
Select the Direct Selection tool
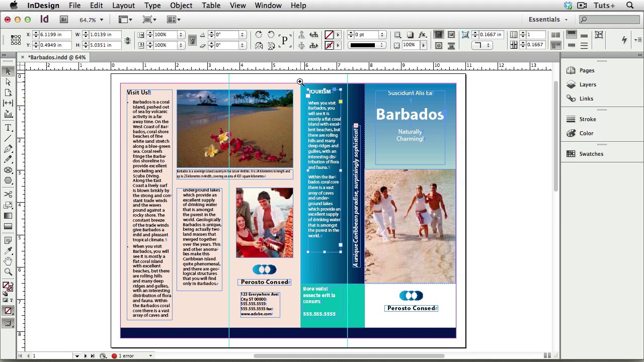click(8, 81)
